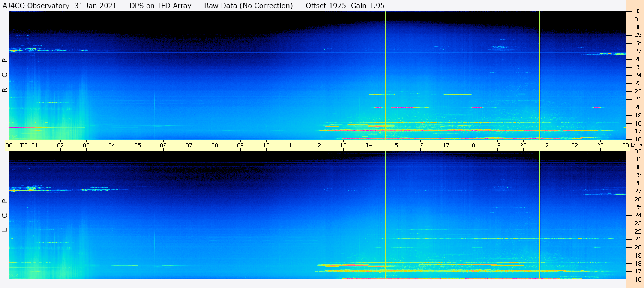Click hour "10" on the time axis

point(266,145)
